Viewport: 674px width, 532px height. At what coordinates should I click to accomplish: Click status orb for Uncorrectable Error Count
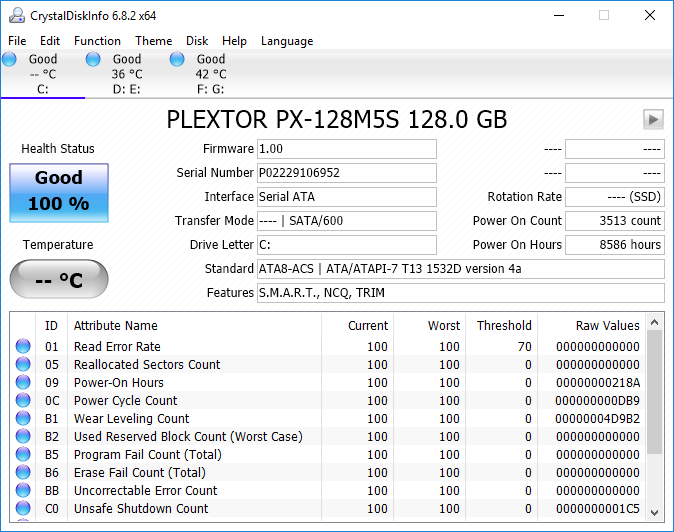23,490
